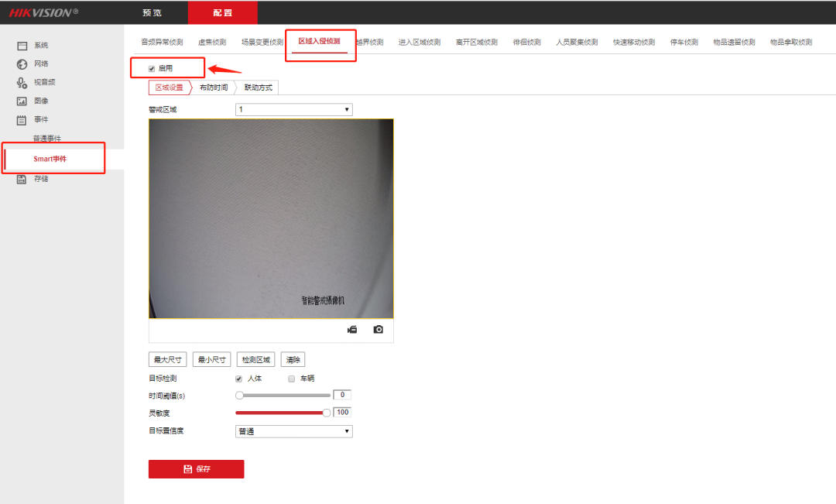This screenshot has height=504, width=836.
Task: Select the 预览 top menu tab
Action: (x=152, y=13)
